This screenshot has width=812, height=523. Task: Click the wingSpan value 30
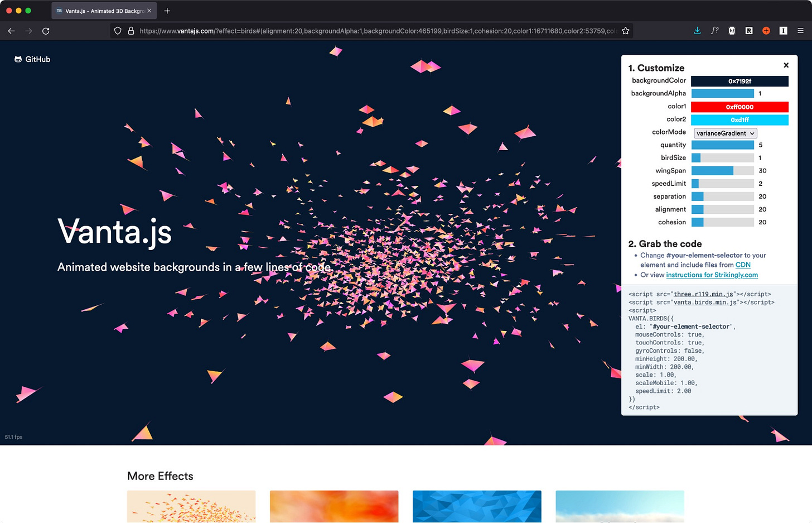point(762,171)
